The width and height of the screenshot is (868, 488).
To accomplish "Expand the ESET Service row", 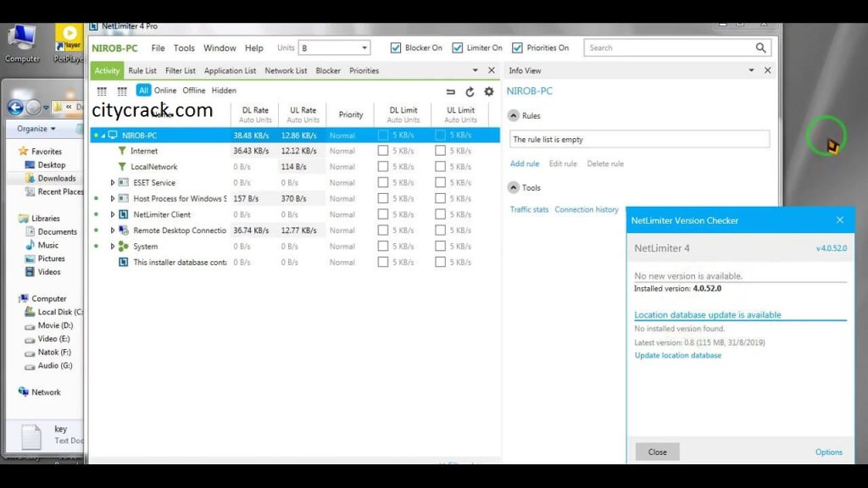I will [x=113, y=183].
